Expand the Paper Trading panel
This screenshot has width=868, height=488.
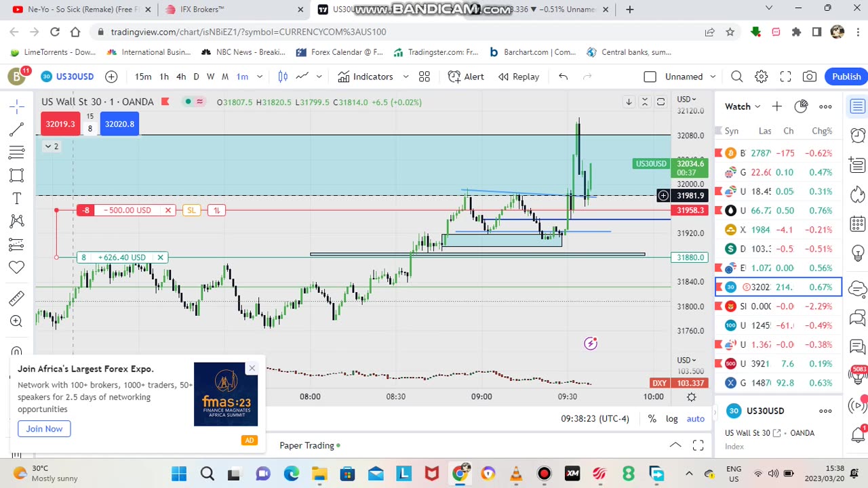click(675, 445)
